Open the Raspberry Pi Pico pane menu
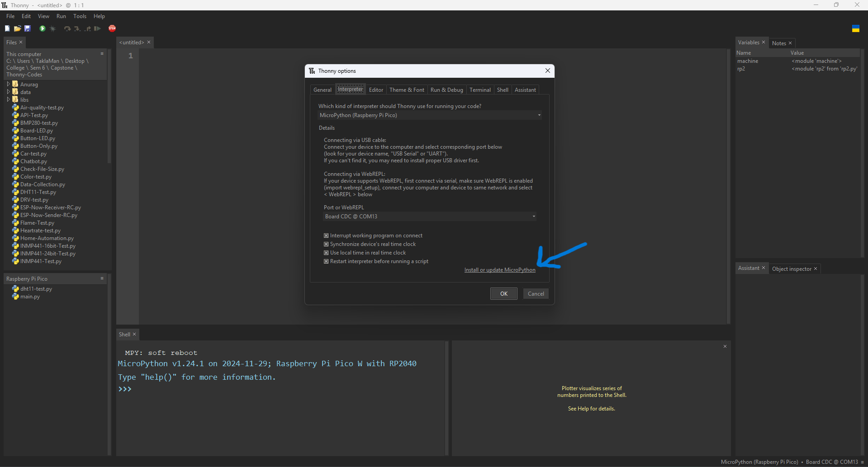 (102, 278)
